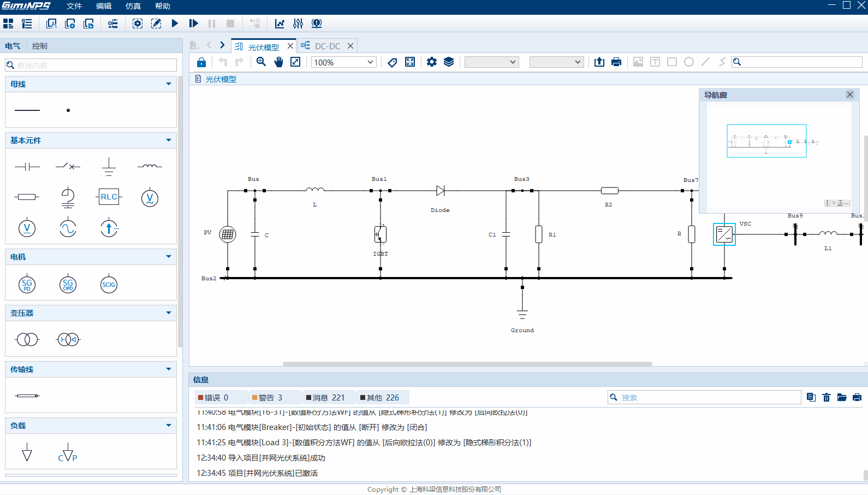Click the lock icon in canvas toolbar
Viewport: 868px width, 495px height.
(201, 62)
